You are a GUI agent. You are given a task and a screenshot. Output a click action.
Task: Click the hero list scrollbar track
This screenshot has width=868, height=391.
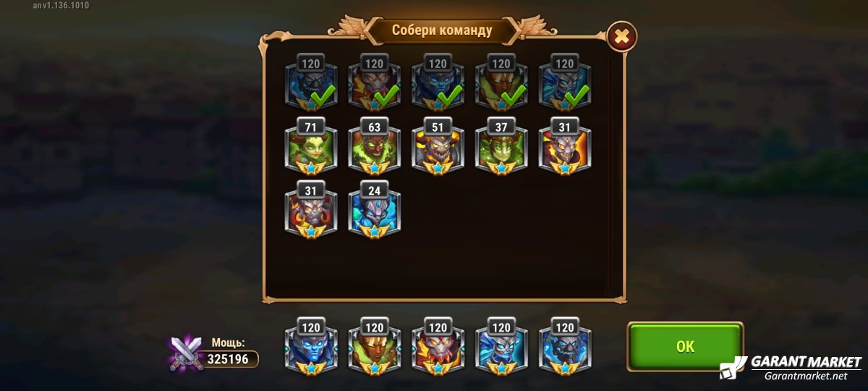611,174
